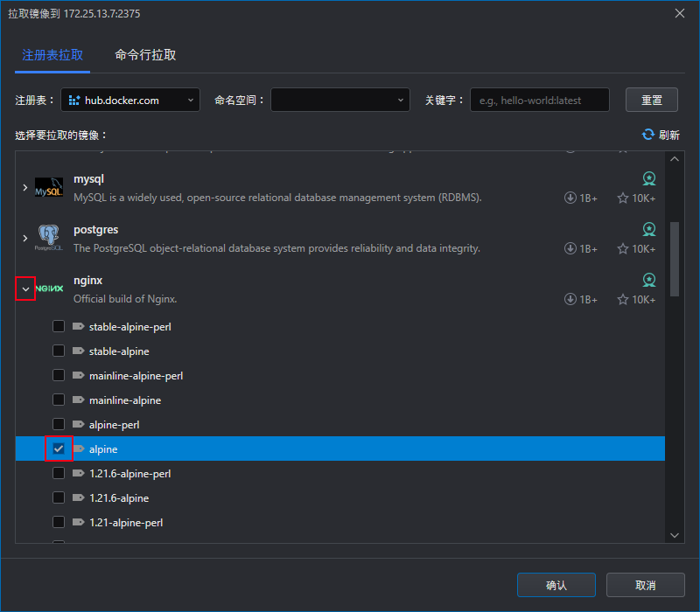Check the 1.21-alpine-perl tag checkbox

click(59, 522)
